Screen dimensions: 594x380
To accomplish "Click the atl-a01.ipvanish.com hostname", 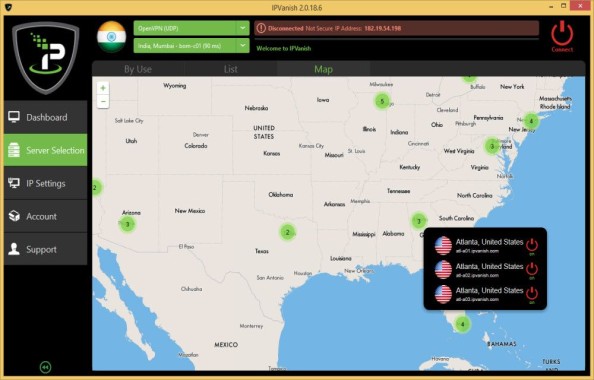I will pyautogui.click(x=477, y=251).
